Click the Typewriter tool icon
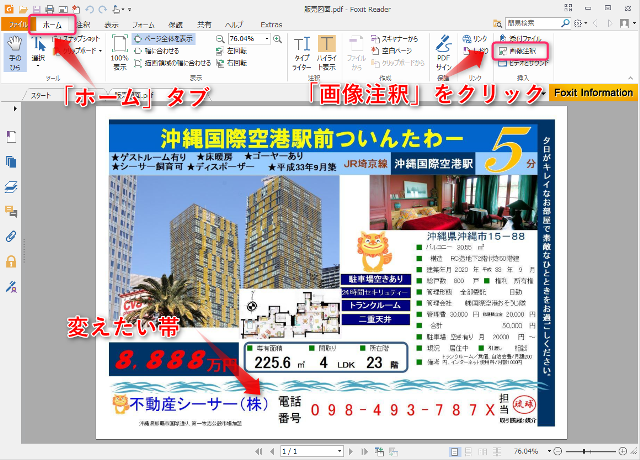640x460 pixels. point(303,50)
